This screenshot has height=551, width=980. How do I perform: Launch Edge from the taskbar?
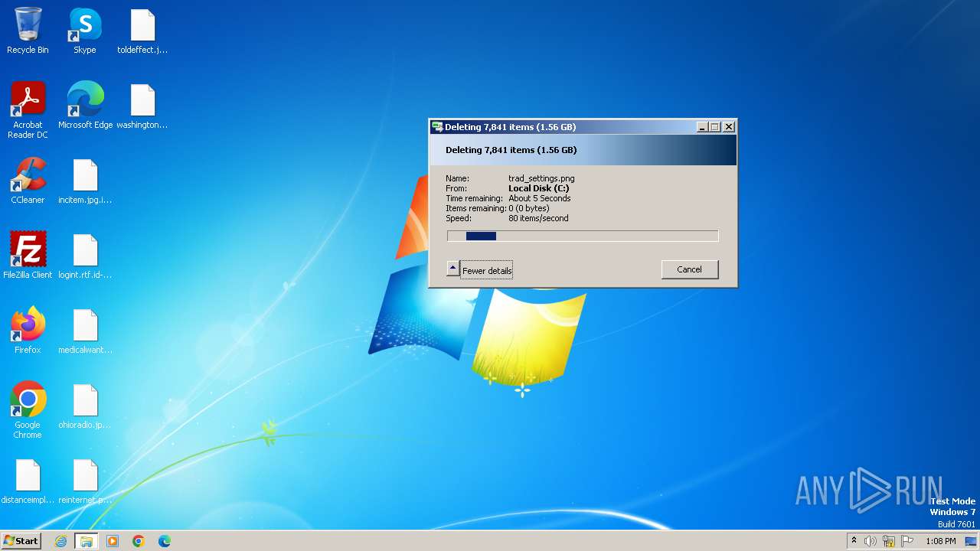point(165,541)
